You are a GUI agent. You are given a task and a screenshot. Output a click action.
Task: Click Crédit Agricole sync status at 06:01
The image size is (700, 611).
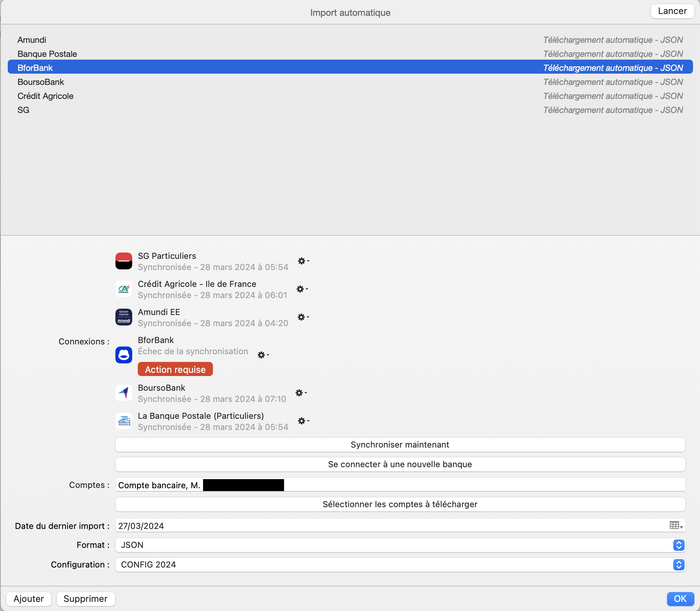point(213,295)
